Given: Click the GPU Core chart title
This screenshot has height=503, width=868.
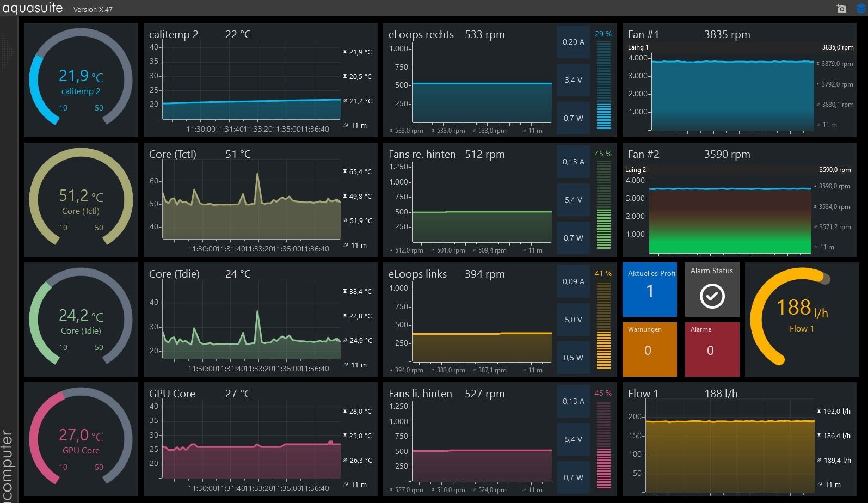Looking at the screenshot, I should tap(172, 394).
